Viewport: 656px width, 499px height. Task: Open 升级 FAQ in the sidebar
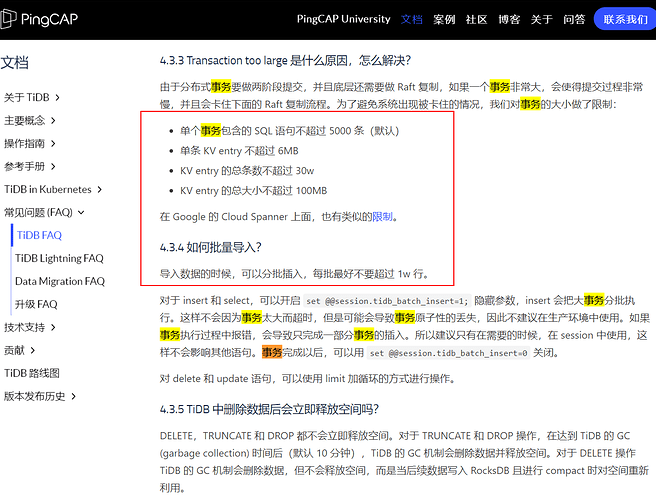pyautogui.click(x=36, y=304)
